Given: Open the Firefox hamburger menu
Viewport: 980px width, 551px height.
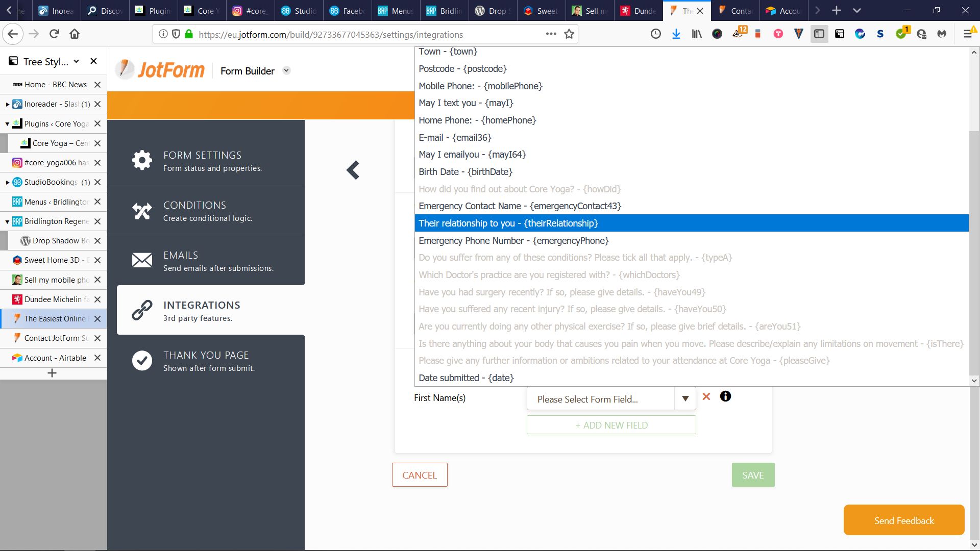Looking at the screenshot, I should click(x=968, y=34).
